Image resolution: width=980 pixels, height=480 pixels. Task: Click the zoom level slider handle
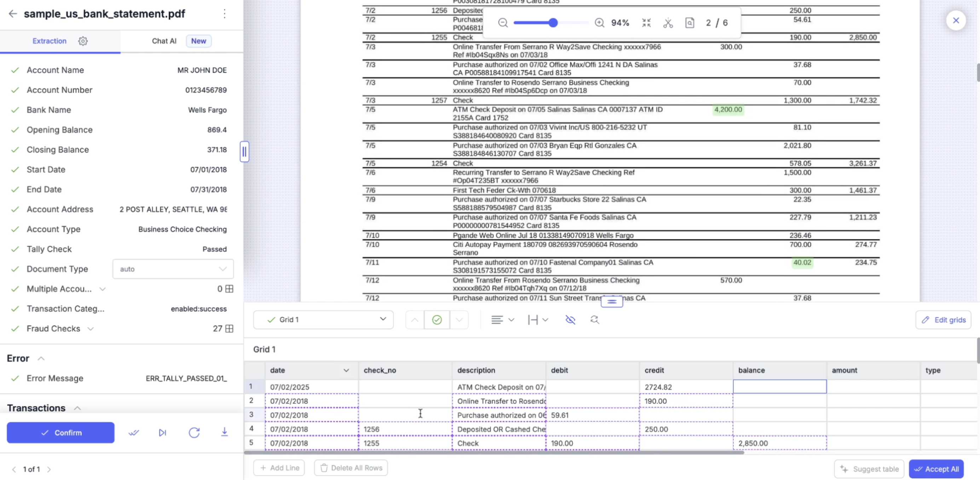click(x=553, y=23)
